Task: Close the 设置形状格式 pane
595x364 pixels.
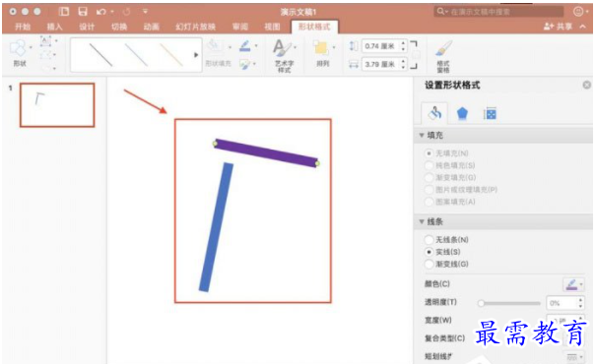Action: pos(587,85)
